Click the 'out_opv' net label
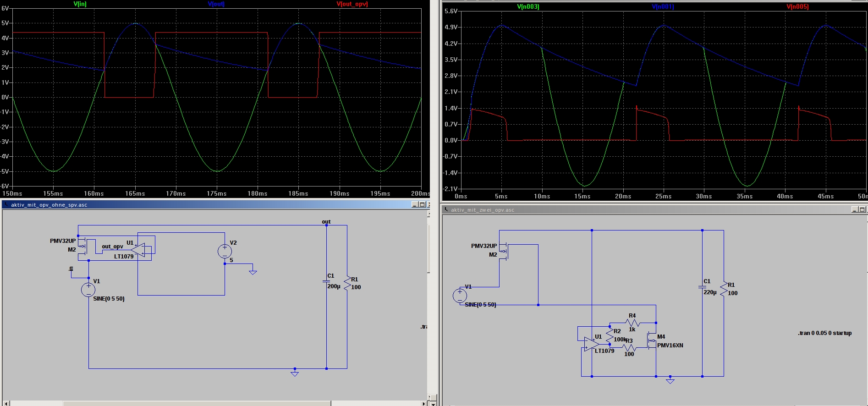The image size is (868, 406). [x=112, y=247]
